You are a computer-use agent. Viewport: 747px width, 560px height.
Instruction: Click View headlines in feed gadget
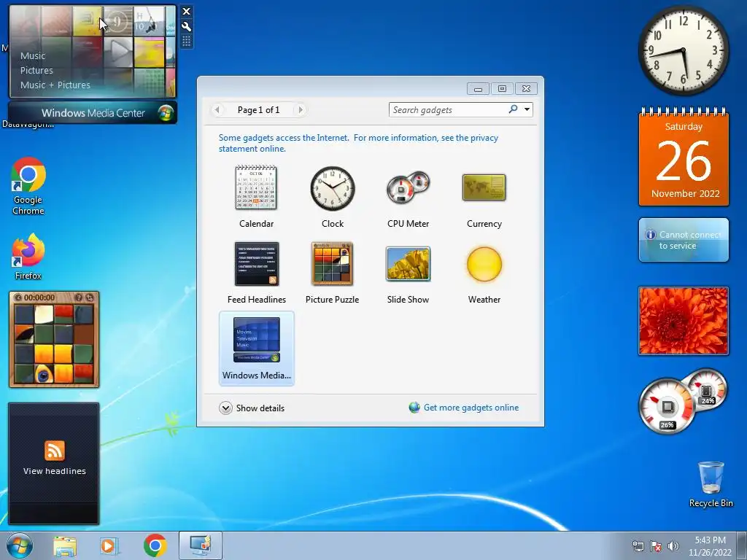54,471
